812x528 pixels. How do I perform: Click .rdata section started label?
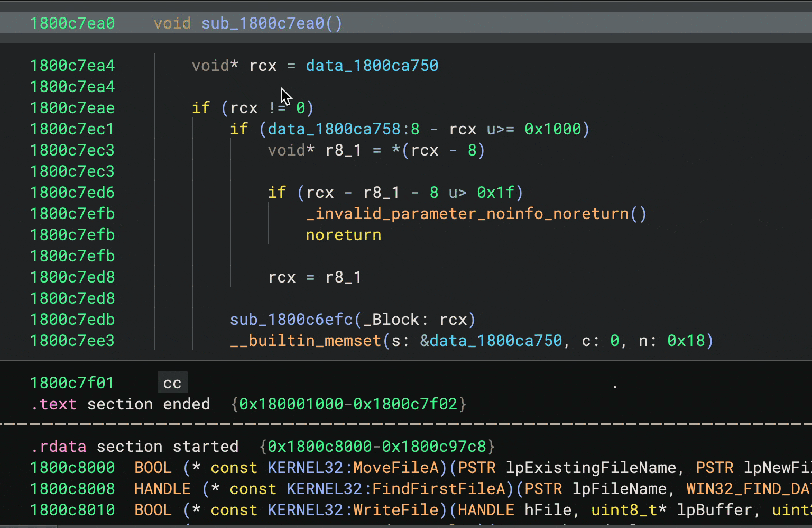point(134,447)
